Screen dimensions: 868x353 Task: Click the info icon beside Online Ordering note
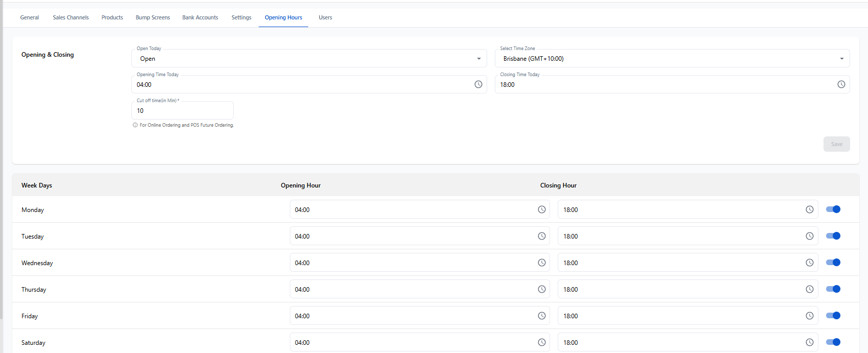[x=135, y=125]
